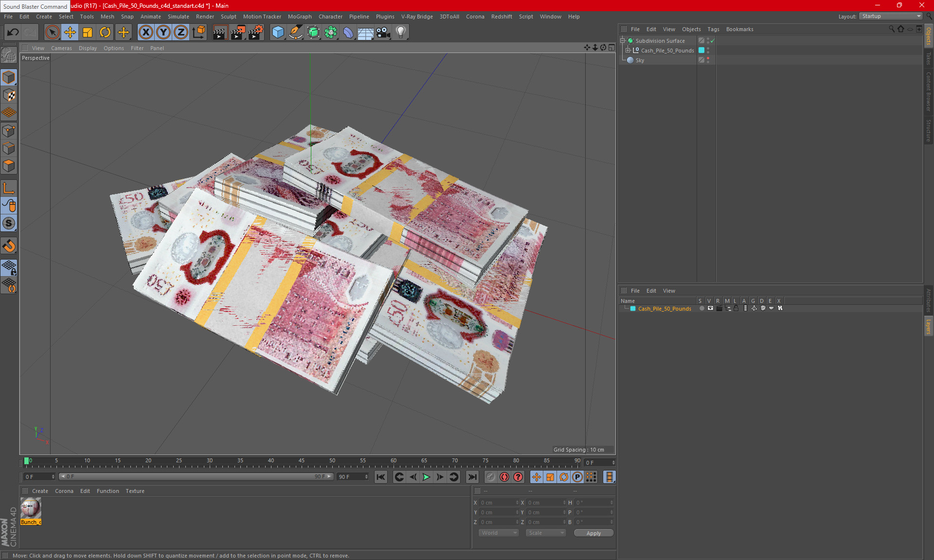The width and height of the screenshot is (934, 560).
Task: Go to start of animation
Action: [381, 477]
